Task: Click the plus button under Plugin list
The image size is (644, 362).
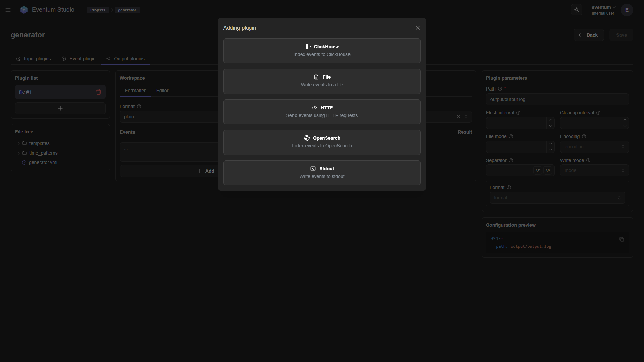Action: coord(60,108)
